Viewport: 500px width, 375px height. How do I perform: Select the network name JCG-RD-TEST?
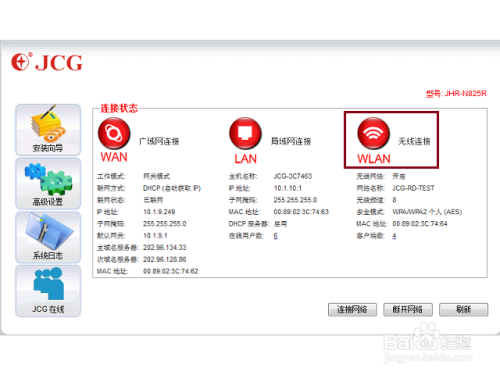(413, 188)
